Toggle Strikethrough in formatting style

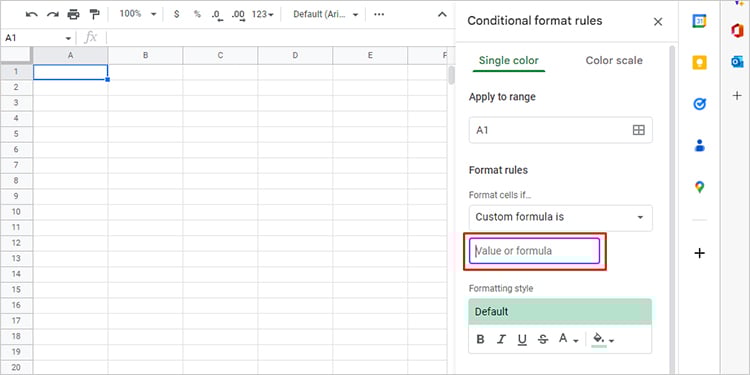pyautogui.click(x=543, y=340)
